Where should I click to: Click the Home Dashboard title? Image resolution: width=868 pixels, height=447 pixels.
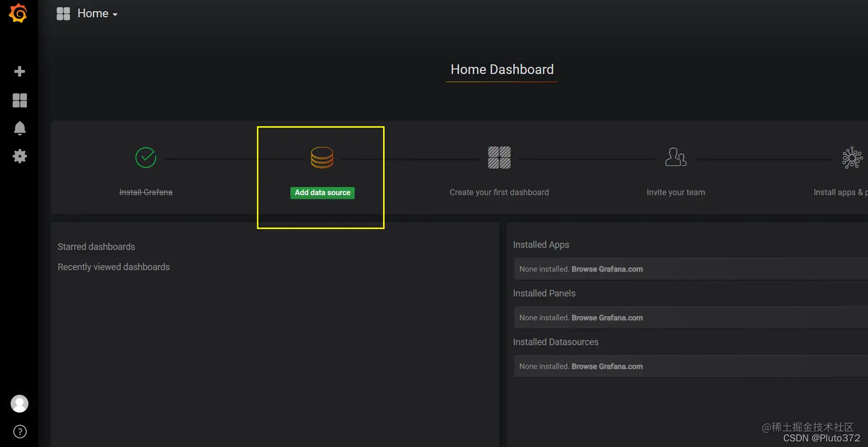502,69
